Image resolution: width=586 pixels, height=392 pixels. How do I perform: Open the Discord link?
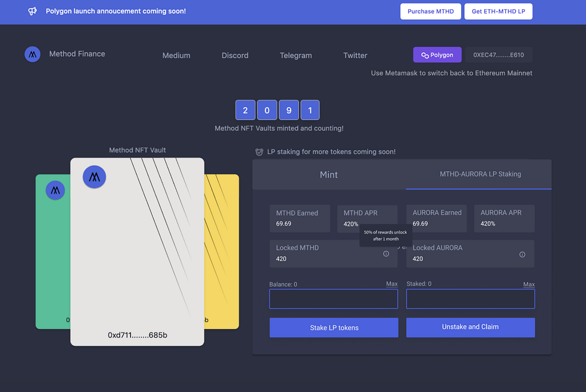pos(235,56)
